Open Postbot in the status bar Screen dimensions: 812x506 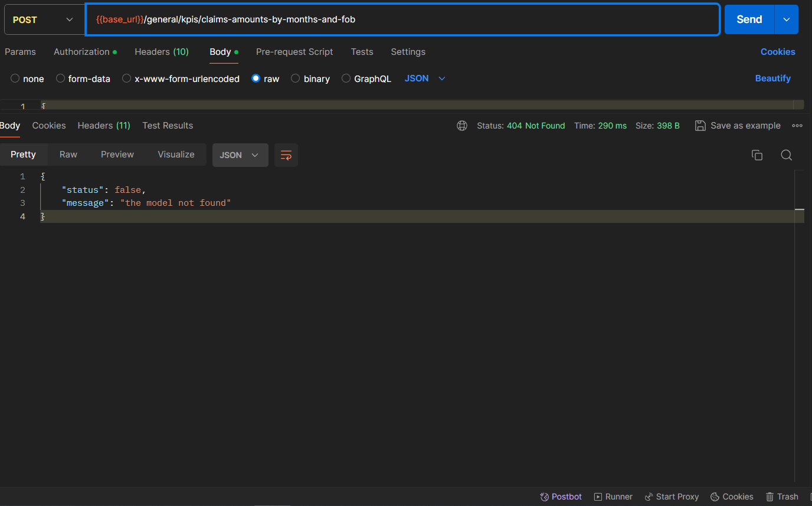pos(561,497)
